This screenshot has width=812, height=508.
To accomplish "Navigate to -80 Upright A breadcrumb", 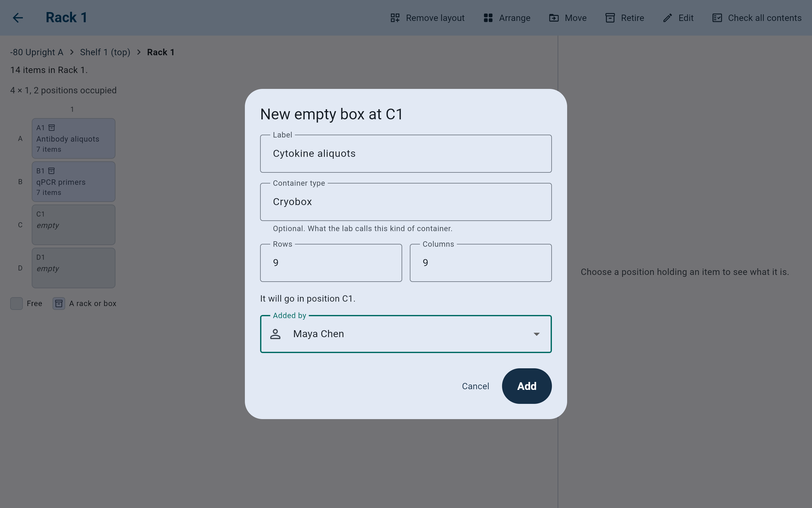I will [x=36, y=52].
